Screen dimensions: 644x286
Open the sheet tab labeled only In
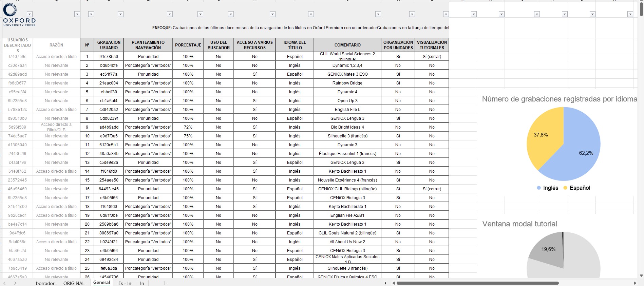point(142,283)
